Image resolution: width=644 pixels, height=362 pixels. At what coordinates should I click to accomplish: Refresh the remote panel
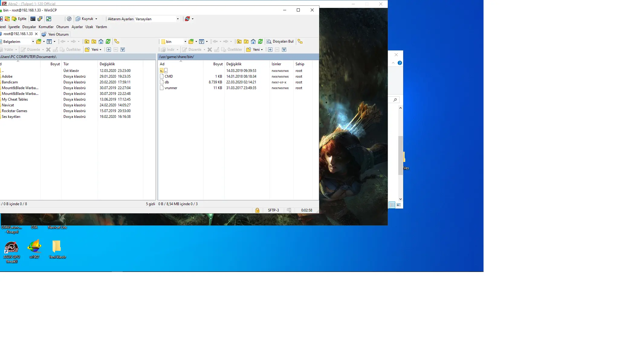261,41
